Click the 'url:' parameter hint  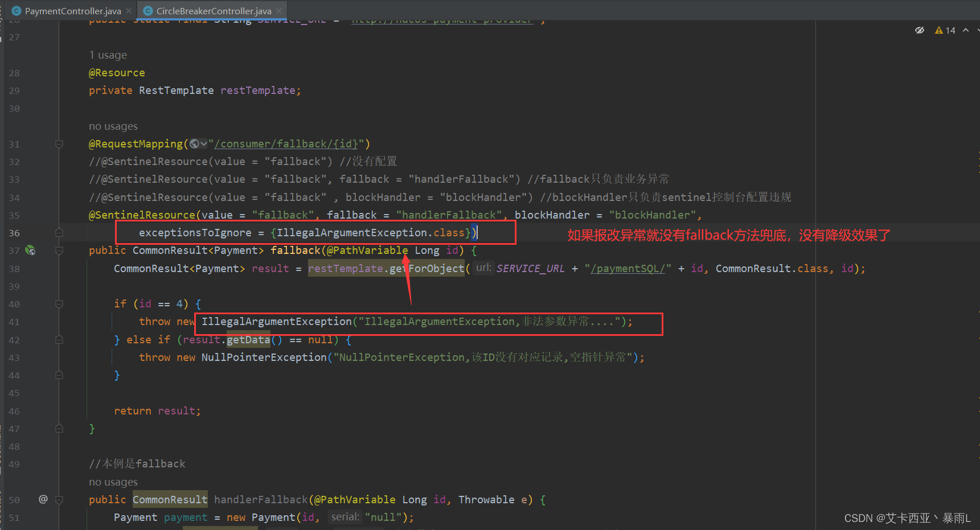coord(483,268)
